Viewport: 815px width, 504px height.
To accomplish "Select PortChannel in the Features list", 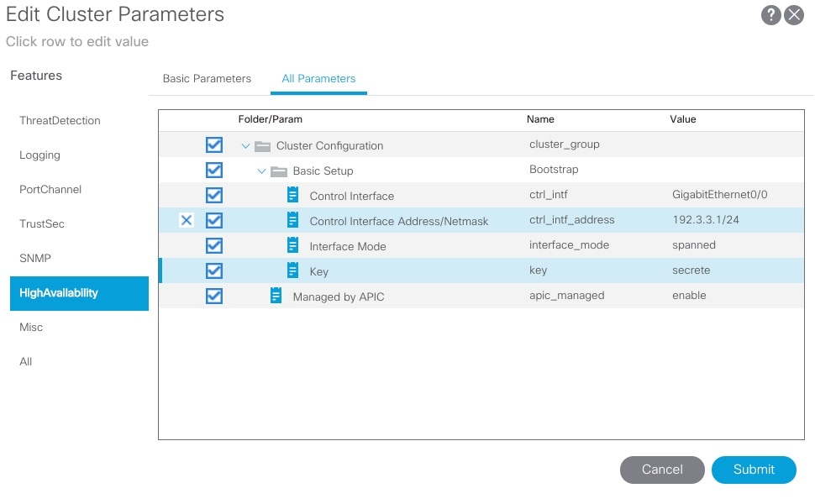I will click(x=50, y=190).
